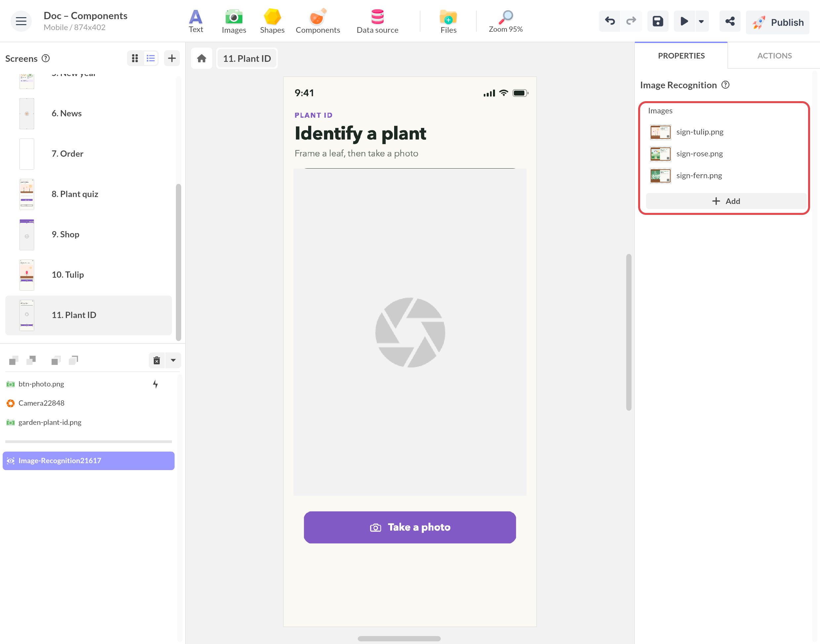Image resolution: width=820 pixels, height=644 pixels.
Task: Click the screens list vertical scrollbar
Action: click(x=178, y=262)
